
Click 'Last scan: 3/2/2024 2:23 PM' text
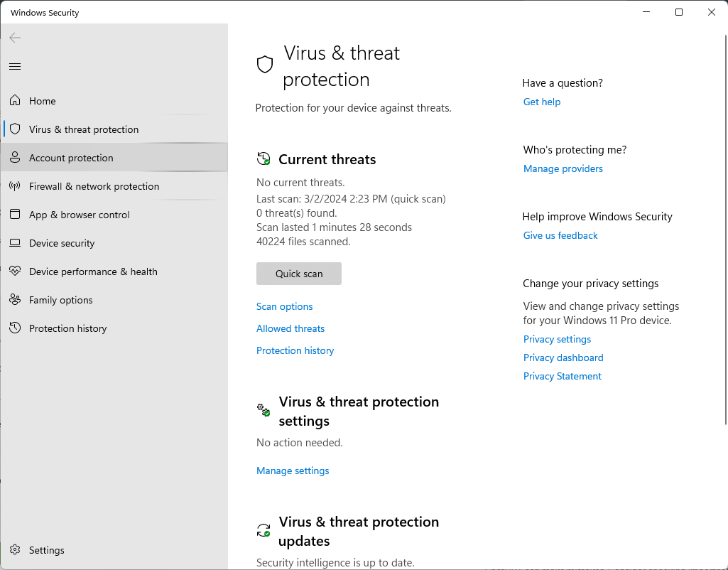(322, 199)
